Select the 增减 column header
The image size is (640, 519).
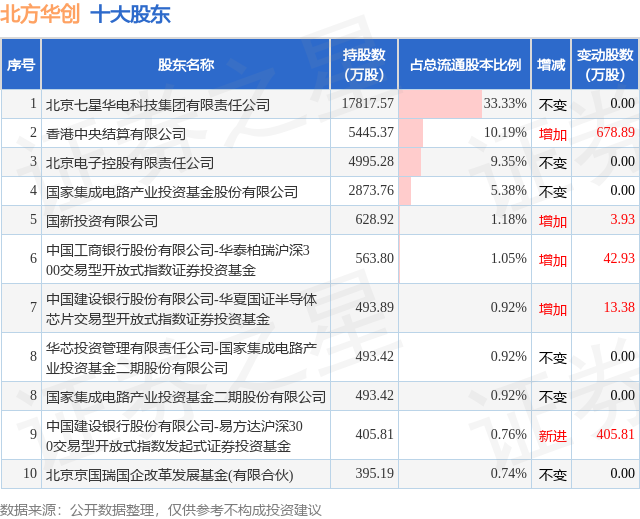(551, 64)
